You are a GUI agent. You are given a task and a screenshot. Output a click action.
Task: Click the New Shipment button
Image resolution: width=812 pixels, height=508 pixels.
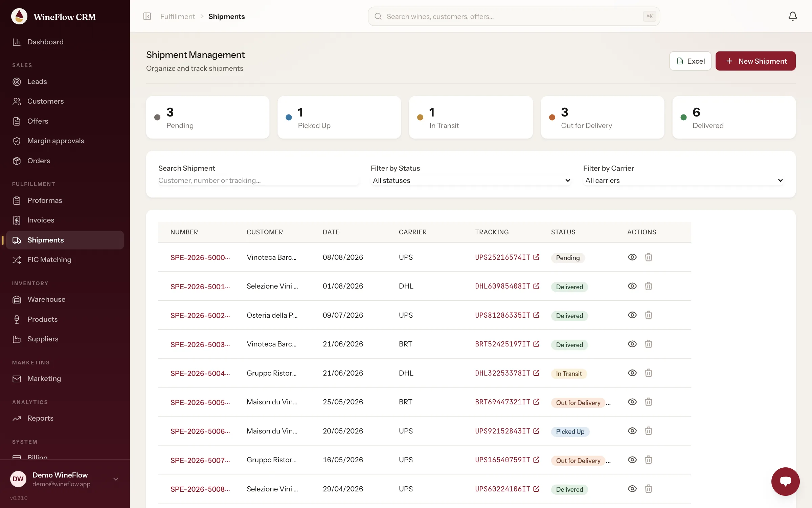pyautogui.click(x=755, y=61)
